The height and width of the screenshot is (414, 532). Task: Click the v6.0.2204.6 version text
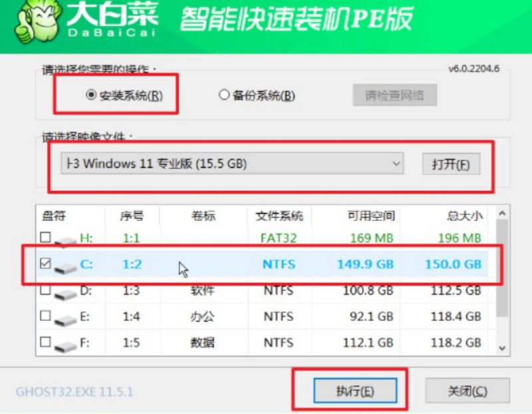click(474, 69)
